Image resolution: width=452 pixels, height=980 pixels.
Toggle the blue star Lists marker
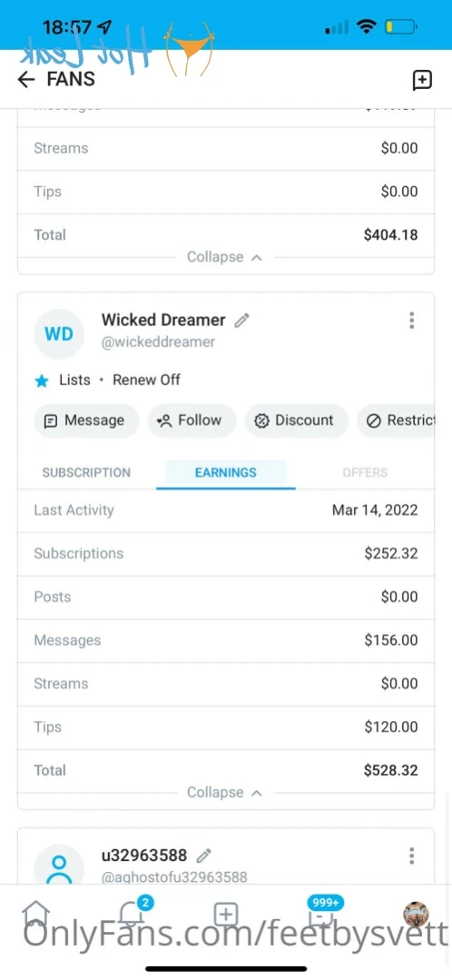click(x=42, y=381)
